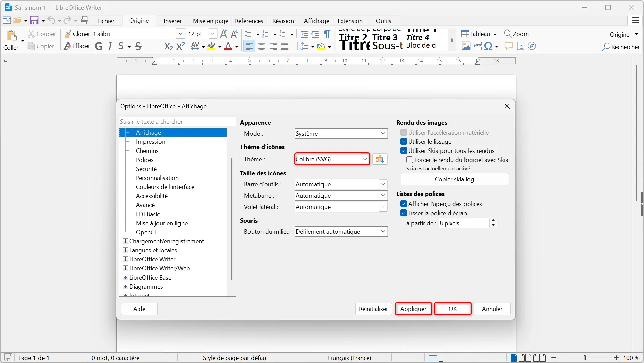Click OK to confirm options
Viewport: 644px width, 363px height.
(x=453, y=309)
